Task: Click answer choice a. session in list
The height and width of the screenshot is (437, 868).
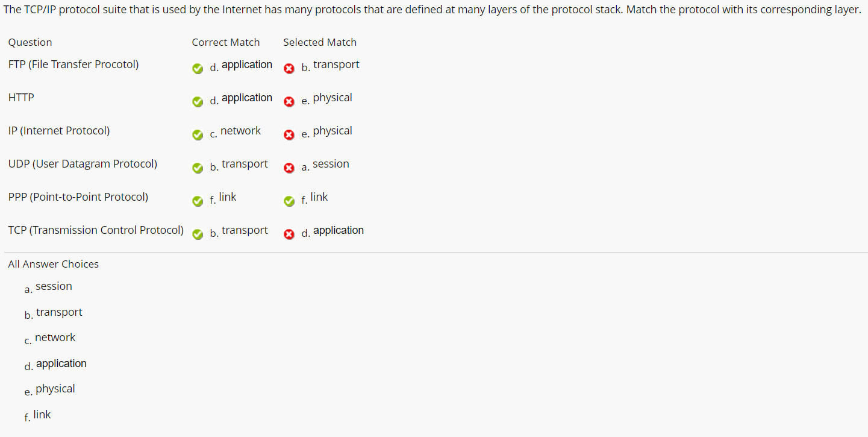Action: 48,288
